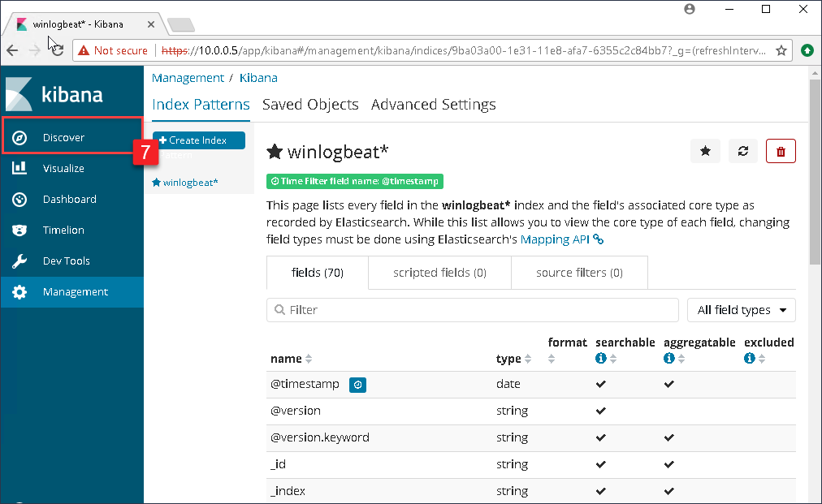Set winlogbeat* as default index star button
This screenshot has height=504, width=822.
[x=705, y=151]
